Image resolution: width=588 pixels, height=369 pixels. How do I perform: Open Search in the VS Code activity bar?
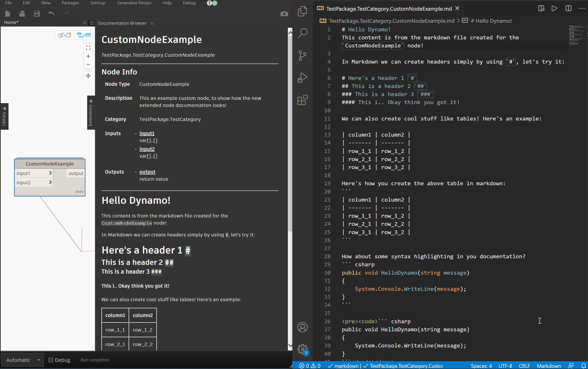coord(302,33)
